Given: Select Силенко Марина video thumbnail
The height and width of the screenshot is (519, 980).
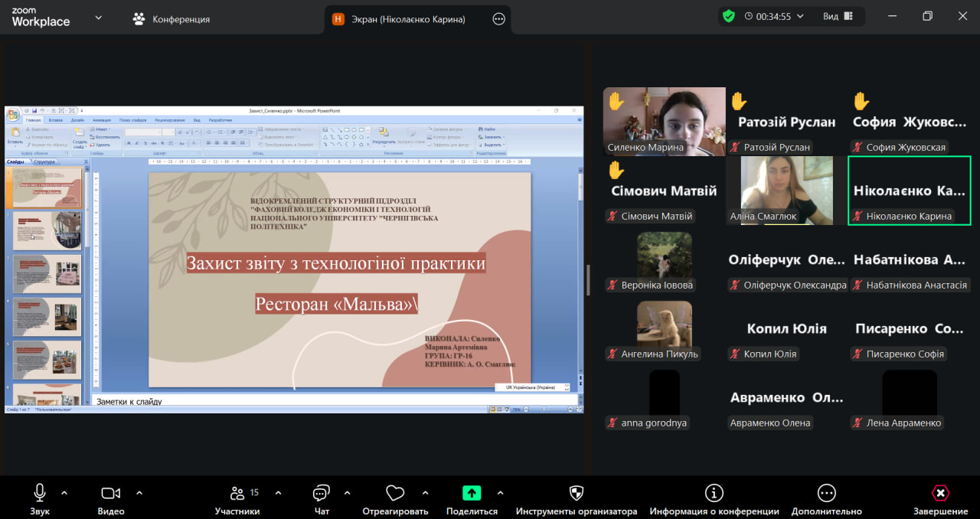Looking at the screenshot, I should click(x=664, y=121).
